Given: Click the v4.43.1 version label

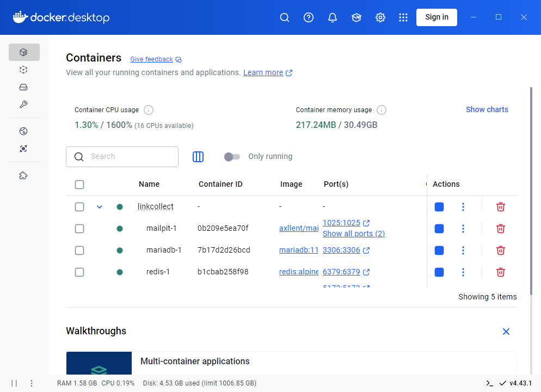Looking at the screenshot, I should [521, 383].
